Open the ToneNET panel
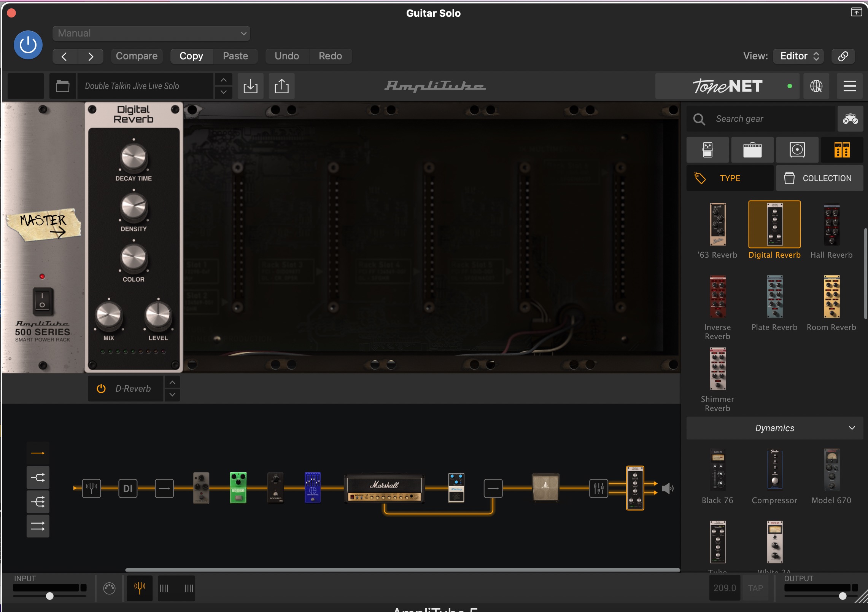 tap(727, 86)
